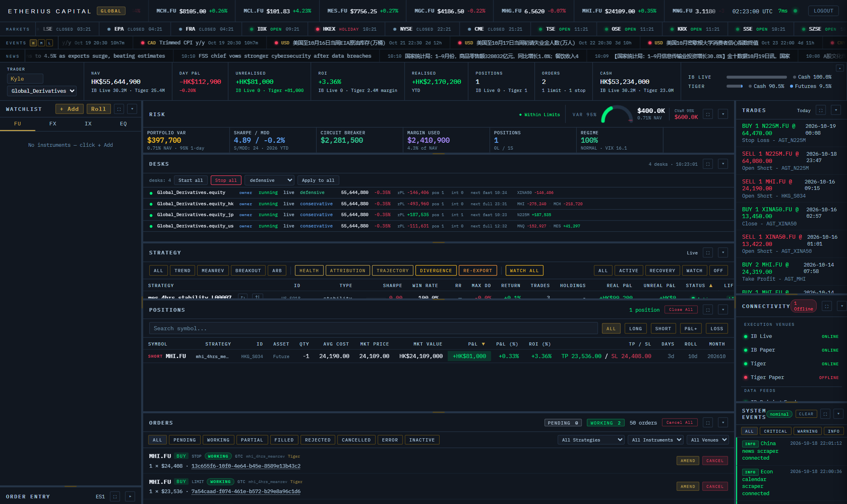Click the Tiger cash/futures allocation bar
This screenshot has height=504, width=847.
(734, 86)
